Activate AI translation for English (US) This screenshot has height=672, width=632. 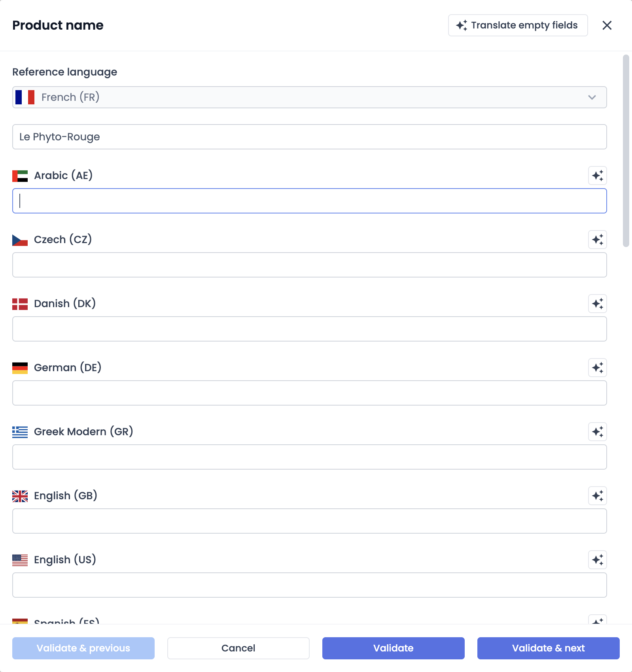pyautogui.click(x=598, y=560)
